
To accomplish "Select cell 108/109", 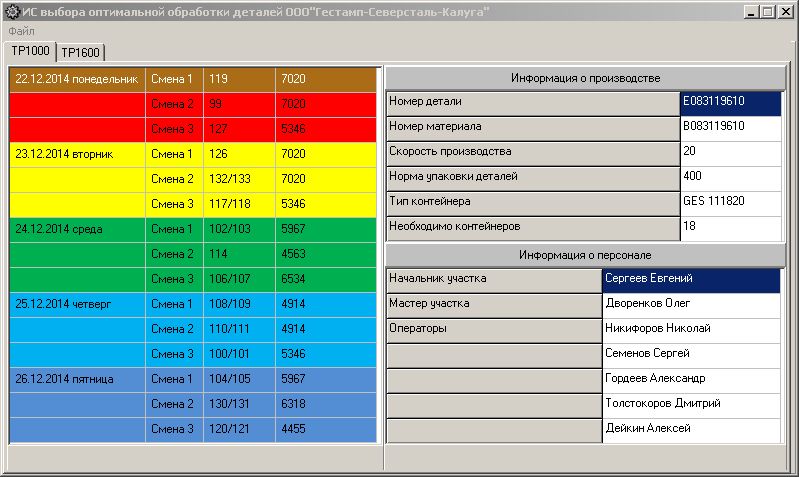I will (x=239, y=304).
